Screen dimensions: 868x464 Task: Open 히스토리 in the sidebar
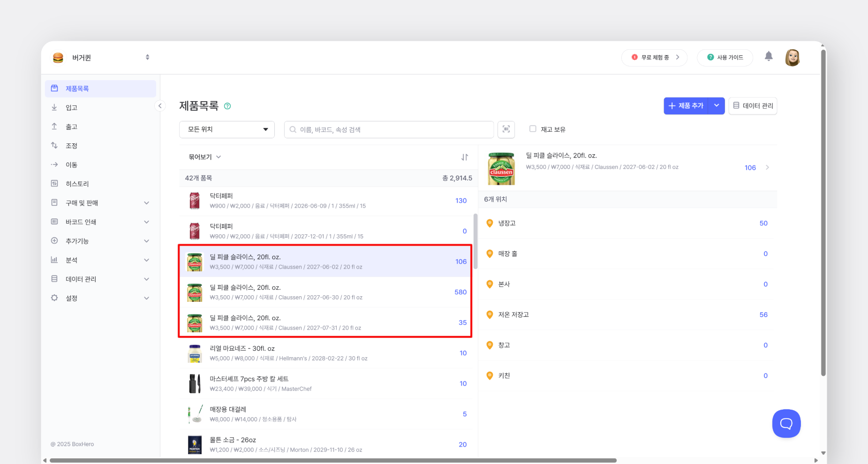tap(77, 184)
